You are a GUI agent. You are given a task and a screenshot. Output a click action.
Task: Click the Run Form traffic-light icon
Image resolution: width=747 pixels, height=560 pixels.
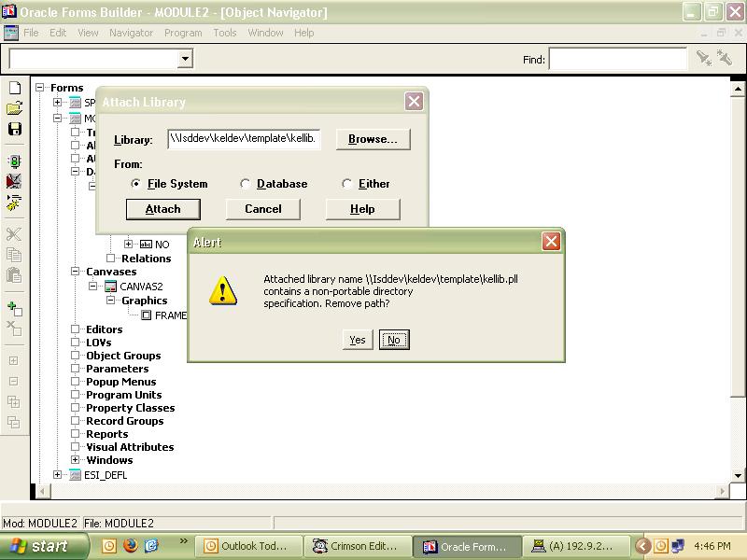point(15,161)
